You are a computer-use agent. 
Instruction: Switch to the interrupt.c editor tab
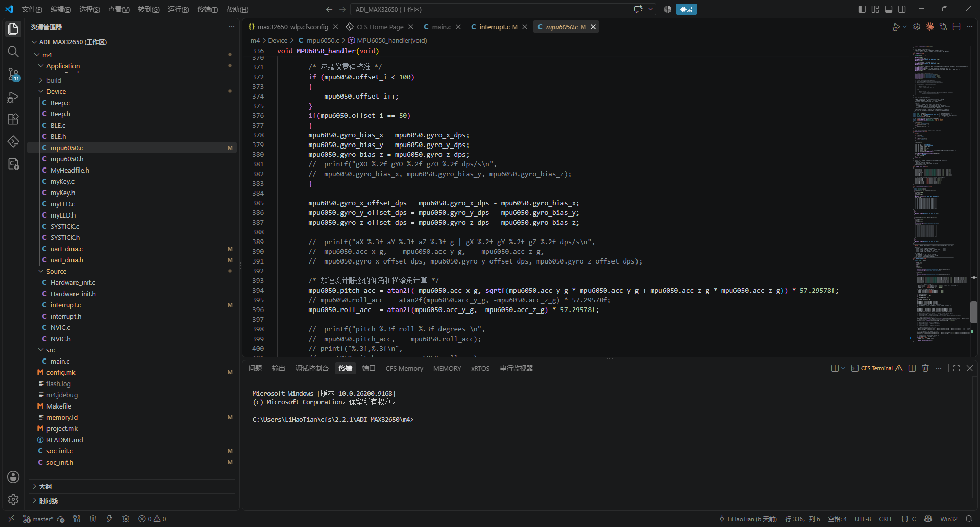click(494, 27)
